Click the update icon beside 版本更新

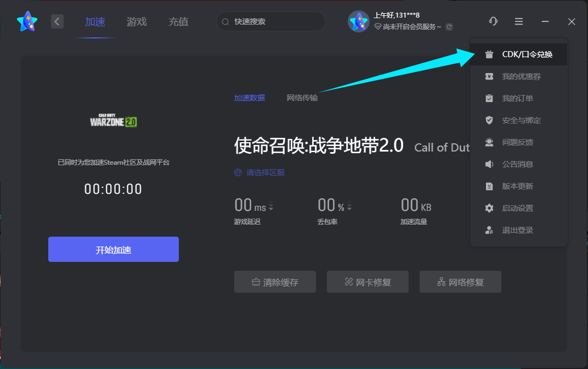point(489,186)
